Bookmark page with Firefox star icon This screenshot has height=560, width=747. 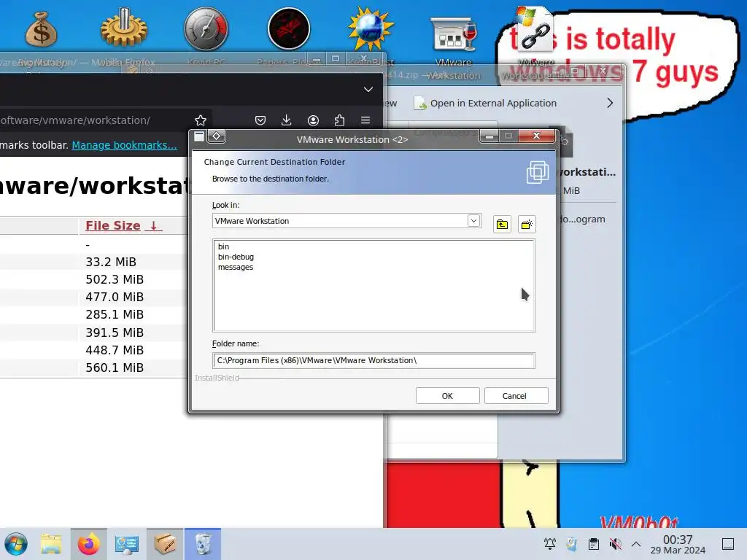point(201,120)
